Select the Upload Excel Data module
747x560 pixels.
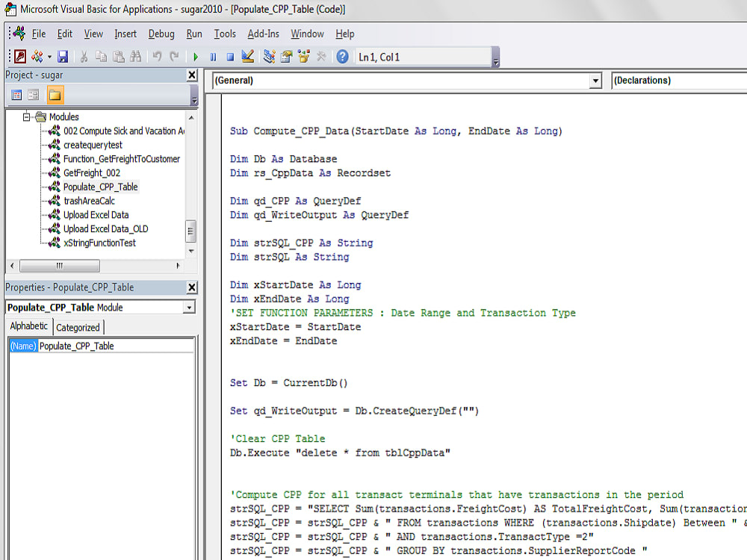(96, 215)
